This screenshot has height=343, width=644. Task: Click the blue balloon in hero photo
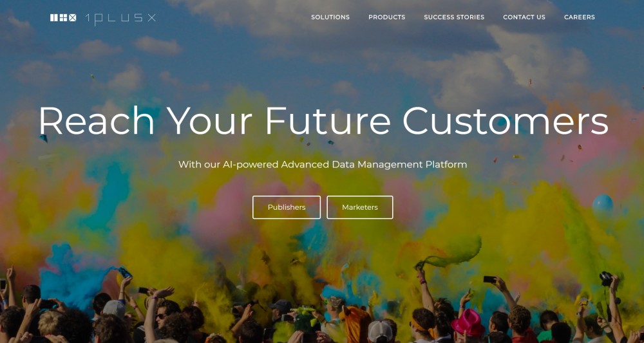click(603, 205)
